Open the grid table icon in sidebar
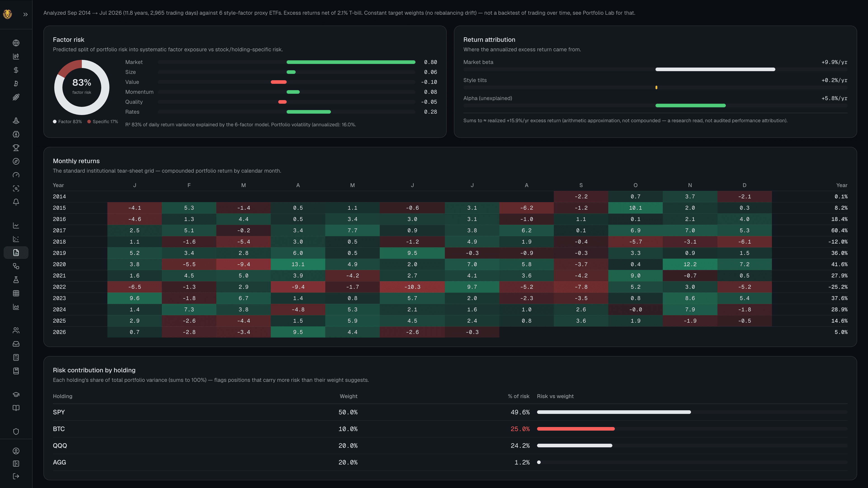Image resolution: width=868 pixels, height=488 pixels. 16,293
